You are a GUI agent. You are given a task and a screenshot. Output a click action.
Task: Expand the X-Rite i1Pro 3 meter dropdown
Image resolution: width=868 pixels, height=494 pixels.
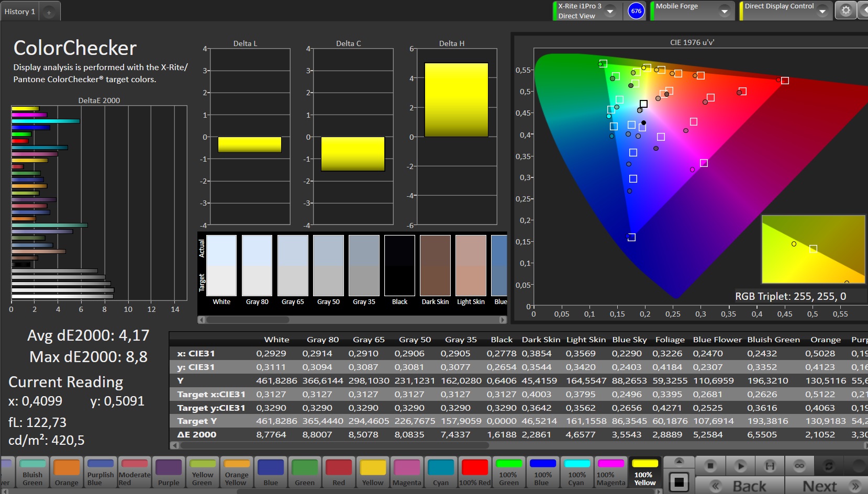(610, 11)
